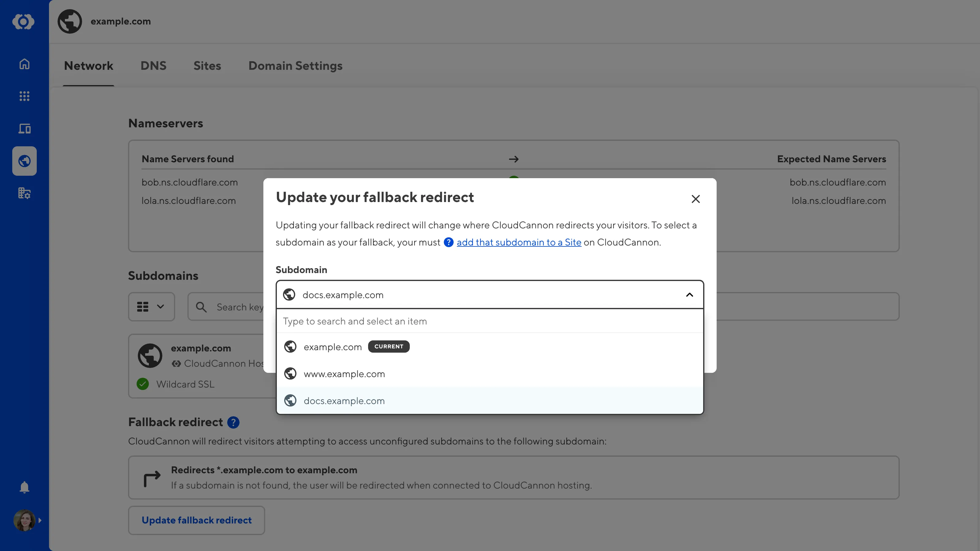The image size is (980, 551).
Task: Click the sites/devices icon in the sidebar
Action: (24, 129)
